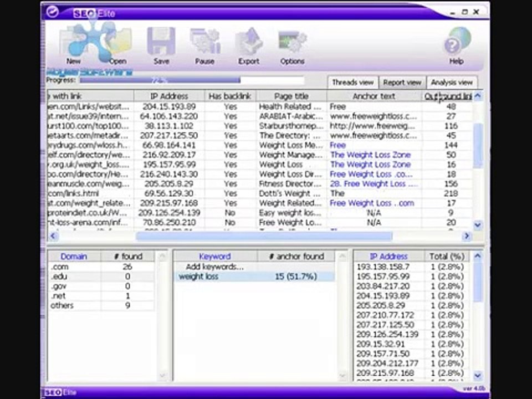Screen dimensions: 532x399
Task: Open 'The Weight Loss Zone' anchor for 195.157.95.99
Action: click(x=371, y=165)
